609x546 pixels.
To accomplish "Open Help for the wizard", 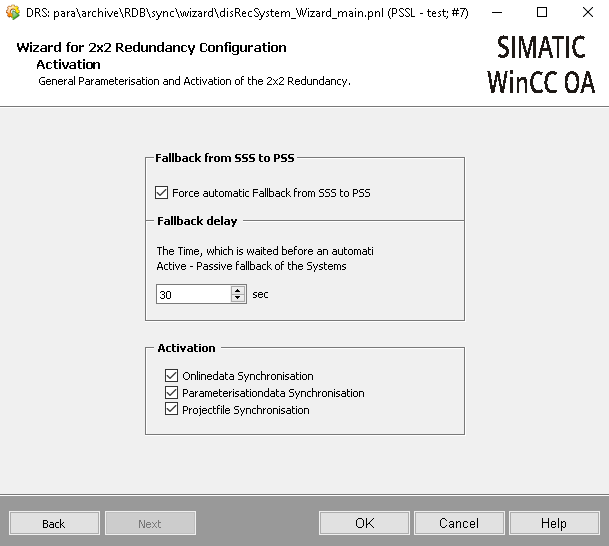I will 553,523.
